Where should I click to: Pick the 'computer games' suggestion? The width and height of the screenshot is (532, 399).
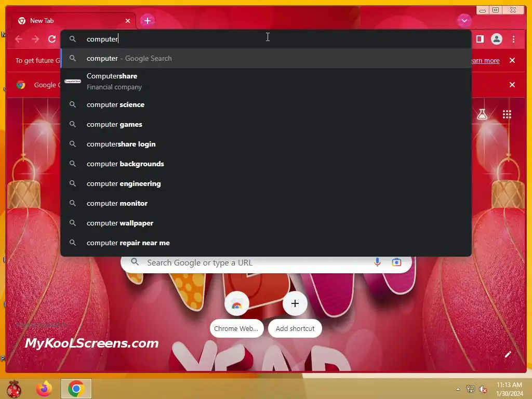[x=266, y=124]
